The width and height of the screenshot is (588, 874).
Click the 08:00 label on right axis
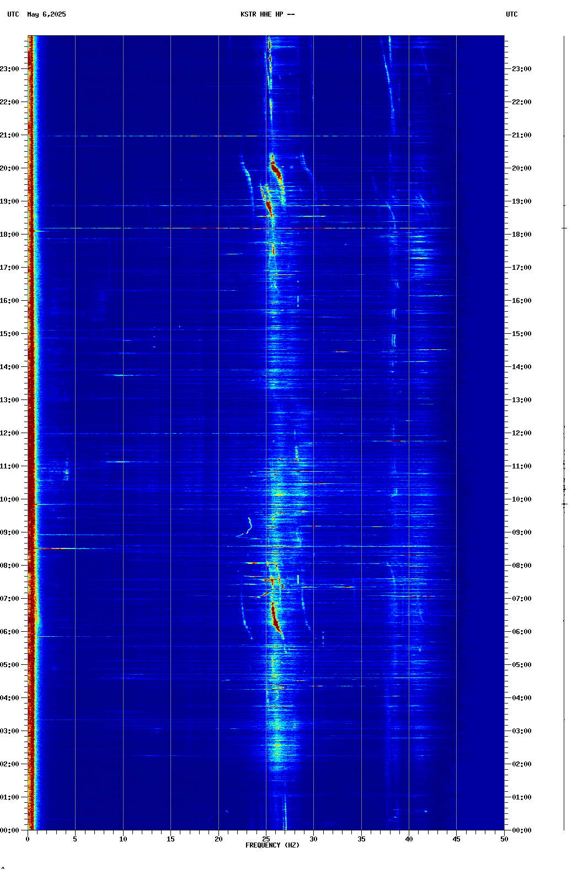pyautogui.click(x=522, y=566)
